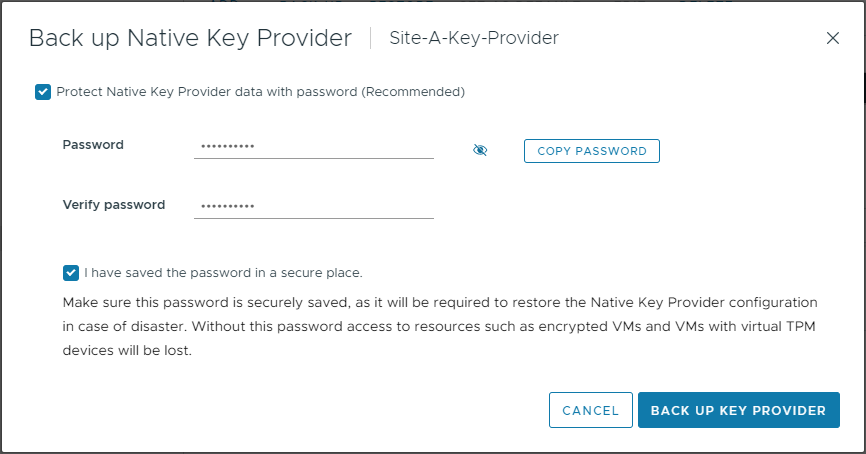Viewport: 866px width, 454px height.
Task: Focus the Verify password input field
Action: pyautogui.click(x=314, y=207)
